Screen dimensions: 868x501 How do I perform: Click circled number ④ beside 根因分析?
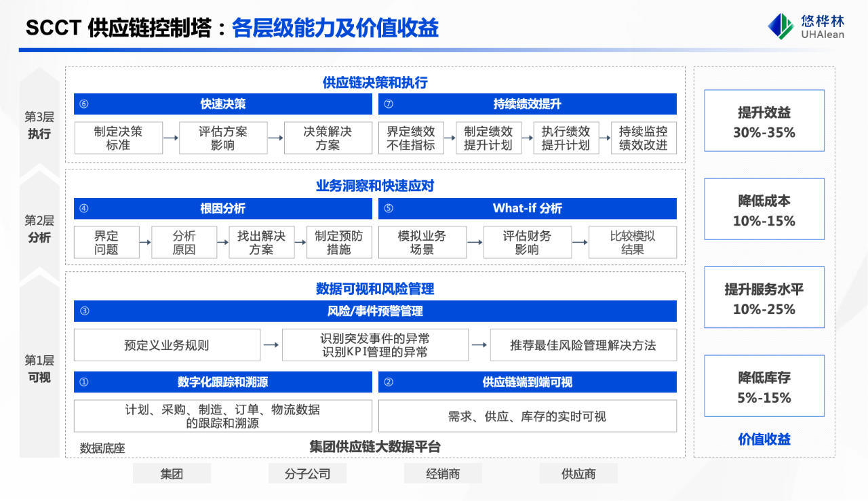click(x=84, y=209)
